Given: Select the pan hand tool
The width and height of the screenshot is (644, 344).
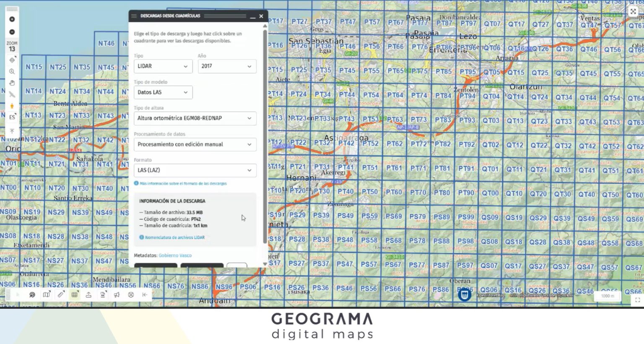Looking at the screenshot, I should 12,83.
